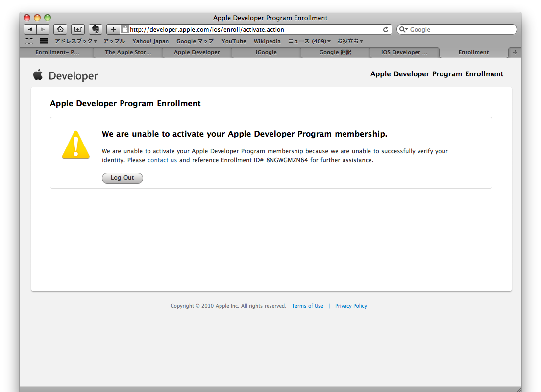Click the Log Out button
The height and width of the screenshot is (392, 541).
[122, 178]
